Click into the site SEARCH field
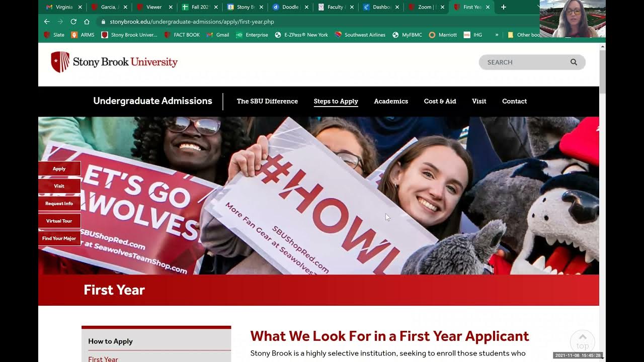The width and height of the screenshot is (644, 362). pos(526,62)
